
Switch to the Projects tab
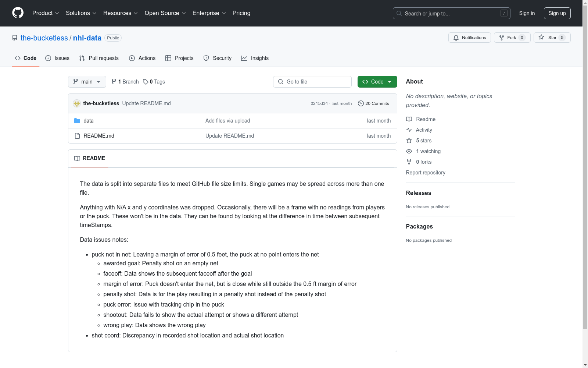pyautogui.click(x=179, y=58)
